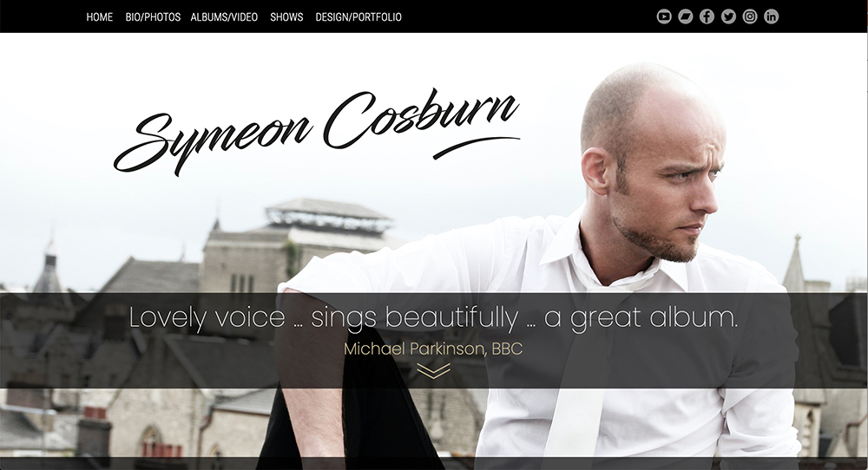
Task: Visit the Facebook page icon
Action: pyautogui.click(x=707, y=16)
